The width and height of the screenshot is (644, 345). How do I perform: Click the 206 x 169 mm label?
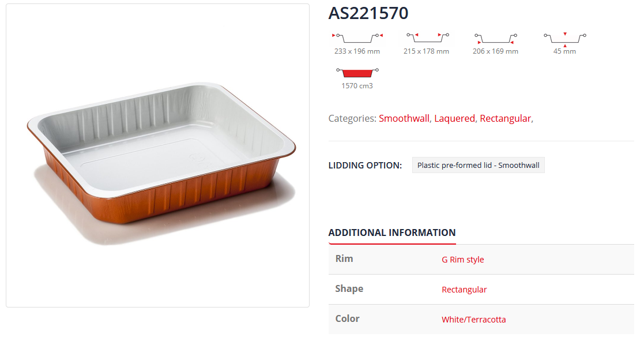point(495,51)
